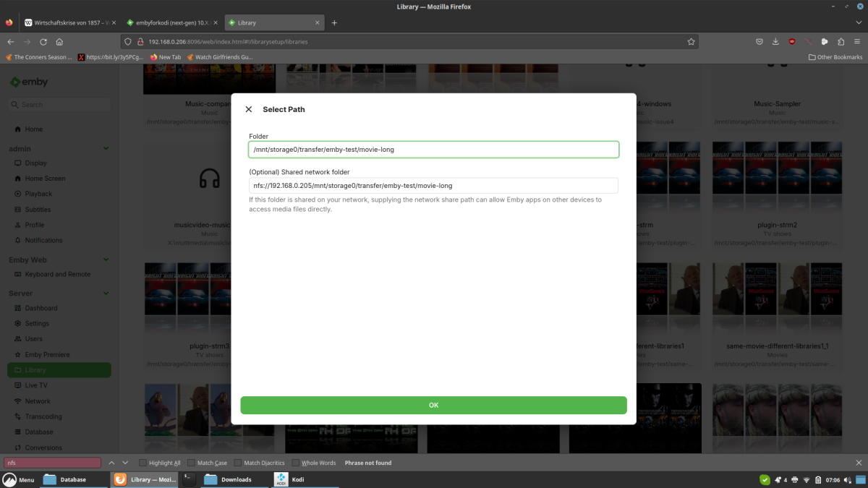Close the find bar
This screenshot has height=488, width=868.
click(859, 463)
